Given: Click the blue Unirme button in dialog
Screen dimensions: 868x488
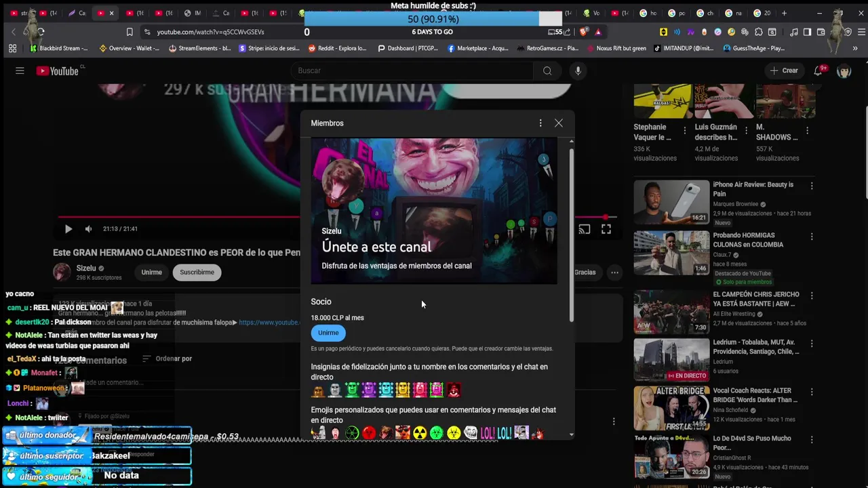Looking at the screenshot, I should click(x=328, y=333).
